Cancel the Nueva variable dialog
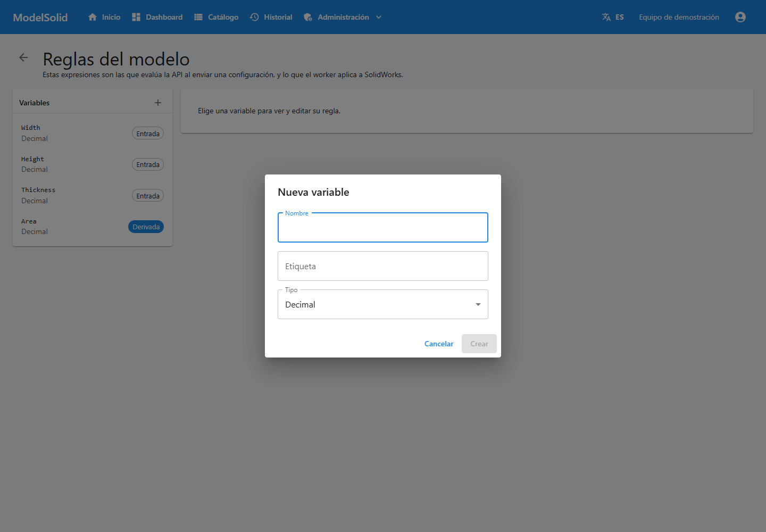Viewport: 766px width, 532px height. coord(439,344)
